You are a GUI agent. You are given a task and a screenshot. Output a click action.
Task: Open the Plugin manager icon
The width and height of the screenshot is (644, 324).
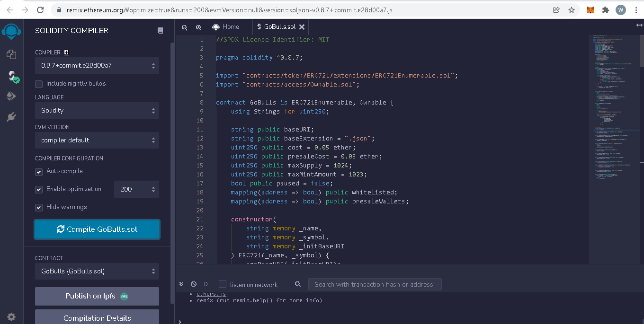pos(11,117)
